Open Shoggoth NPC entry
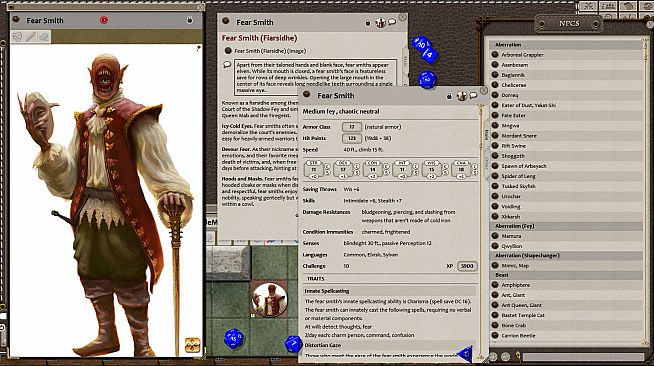This screenshot has height=366, width=654. click(x=513, y=156)
